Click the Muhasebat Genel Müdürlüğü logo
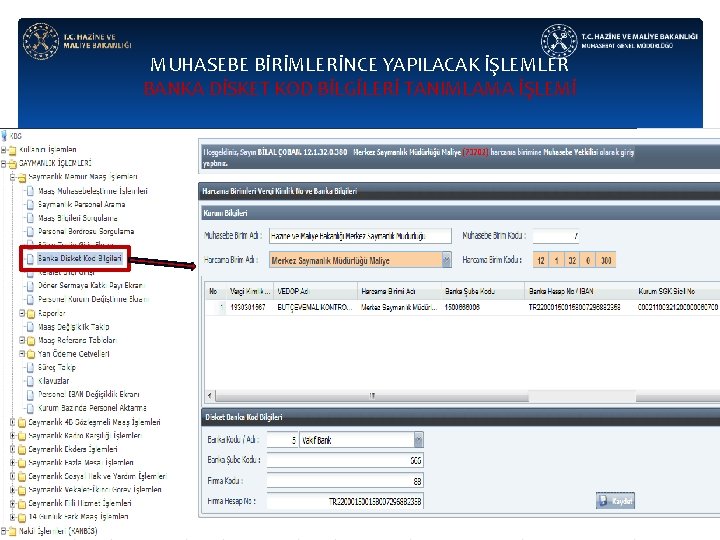720x540 pixels. click(619, 41)
